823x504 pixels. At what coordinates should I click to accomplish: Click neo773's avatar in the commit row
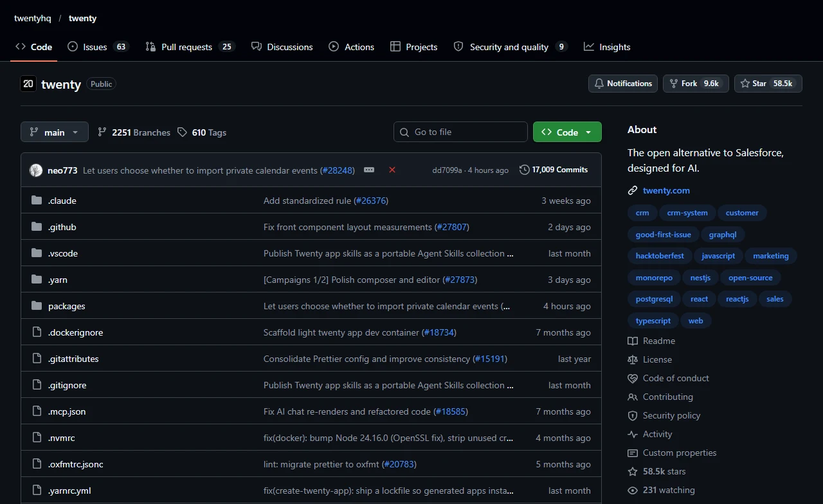click(x=36, y=170)
